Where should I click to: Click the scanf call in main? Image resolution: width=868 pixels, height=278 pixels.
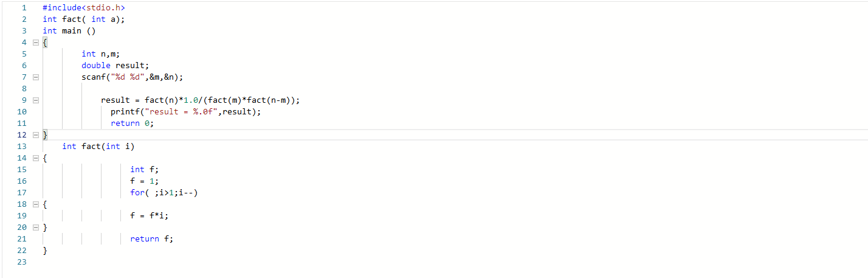click(x=132, y=77)
